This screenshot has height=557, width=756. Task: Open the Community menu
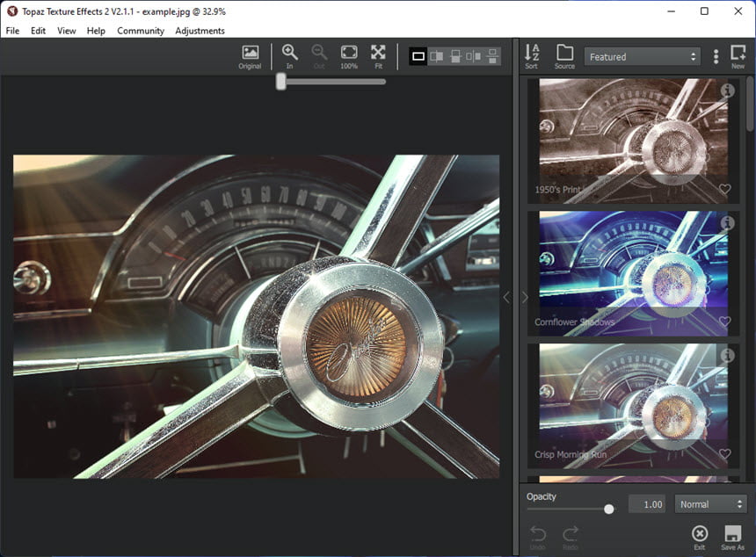pos(141,31)
